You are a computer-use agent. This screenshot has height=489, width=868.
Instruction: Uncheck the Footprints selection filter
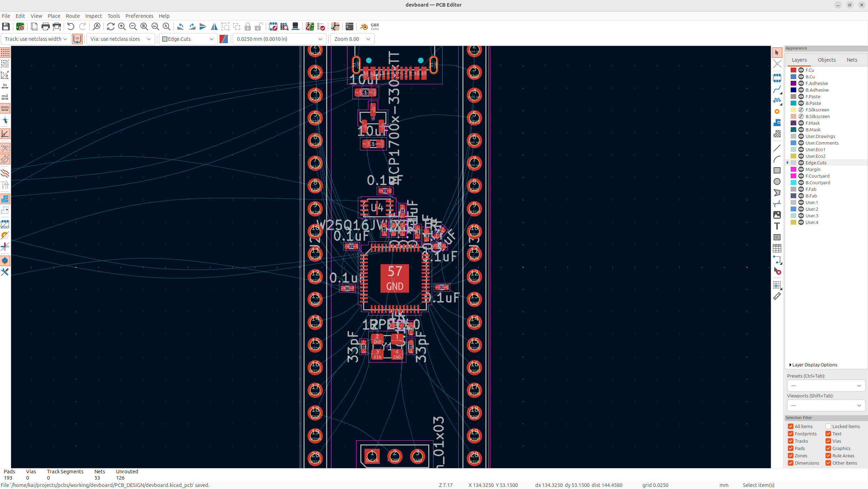pyautogui.click(x=791, y=434)
